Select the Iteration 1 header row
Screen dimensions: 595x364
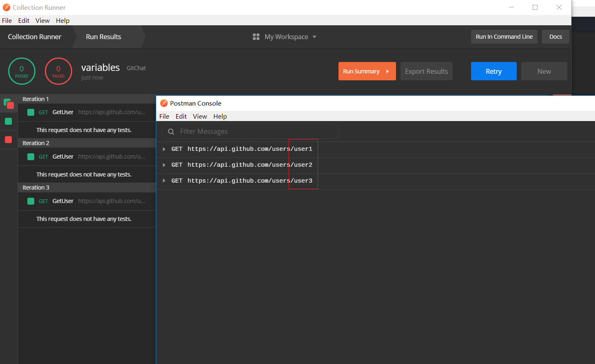[87, 99]
